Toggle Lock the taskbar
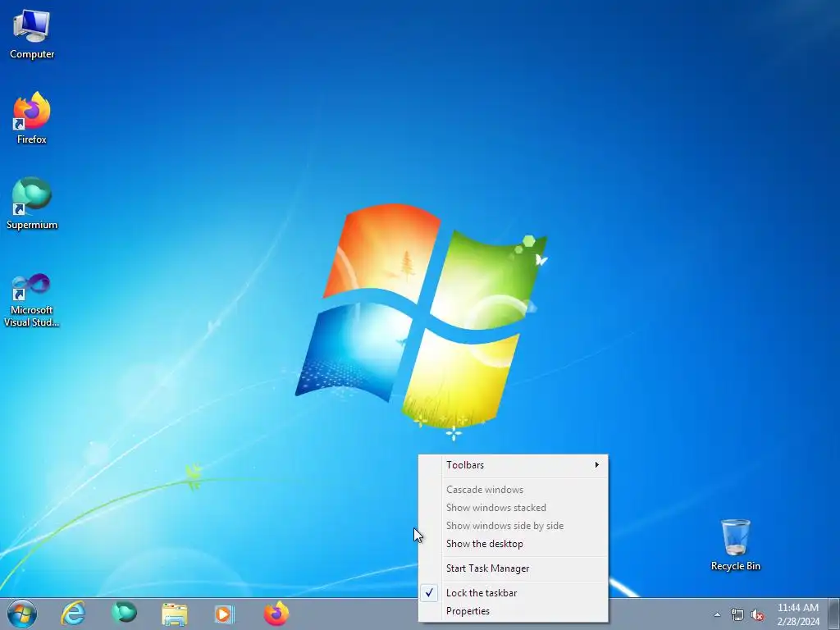Image resolution: width=840 pixels, height=630 pixels. click(x=514, y=593)
